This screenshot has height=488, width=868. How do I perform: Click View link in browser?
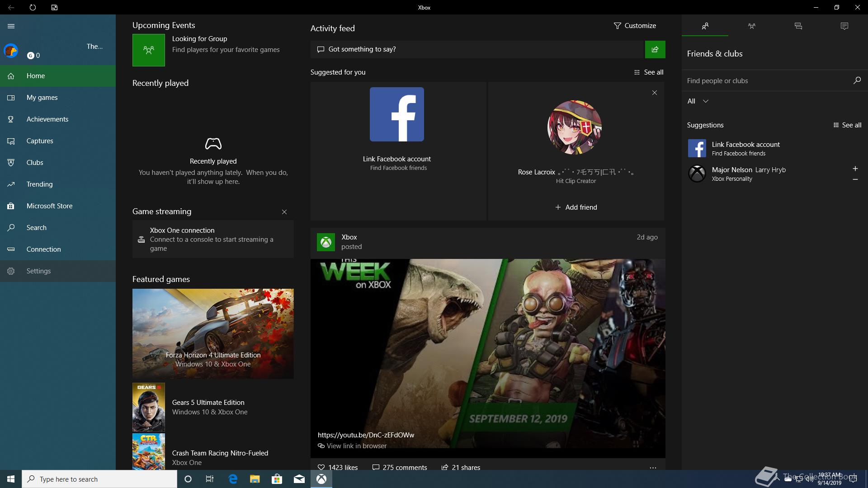[352, 446]
